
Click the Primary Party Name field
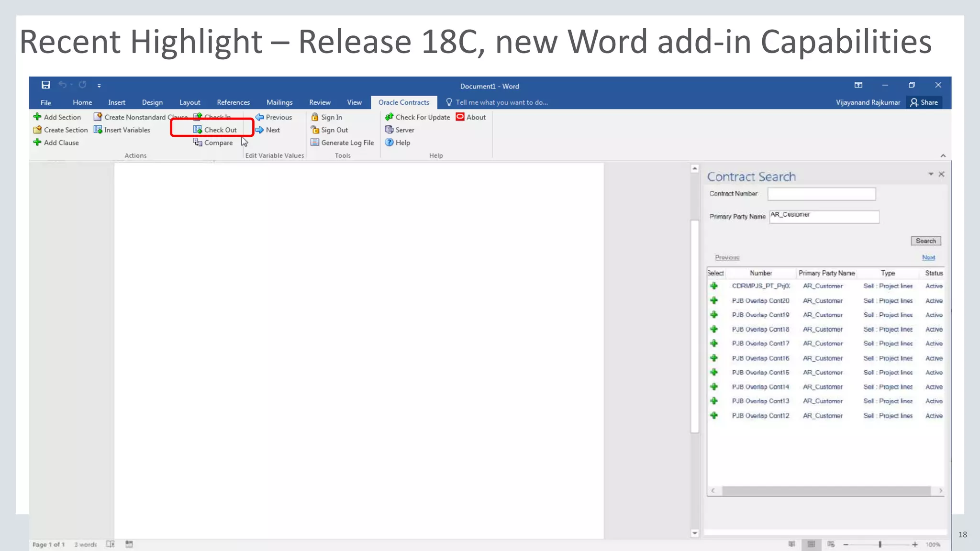824,216
